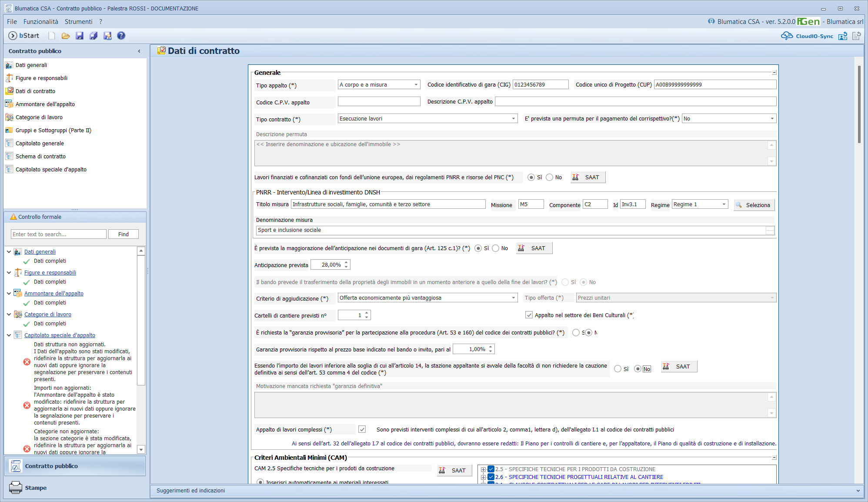Uncheck Appalto nel settore dei Beni Culturali
The image size is (868, 502).
(x=529, y=315)
